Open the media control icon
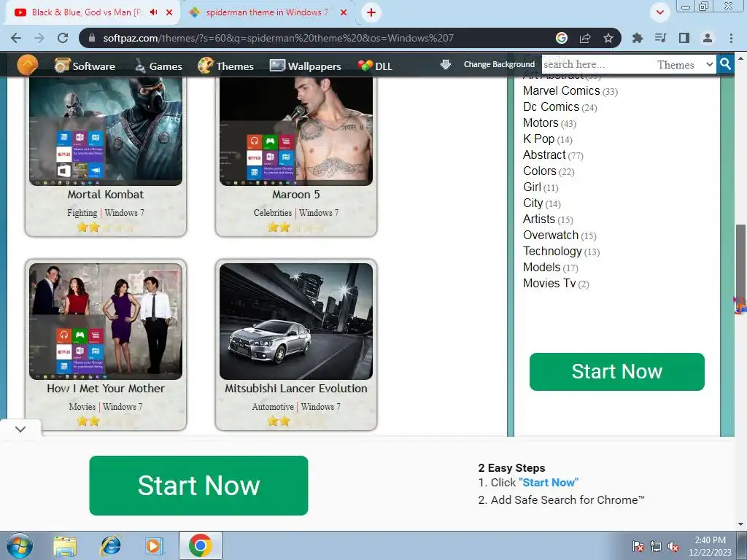This screenshot has height=560, width=747. [661, 38]
